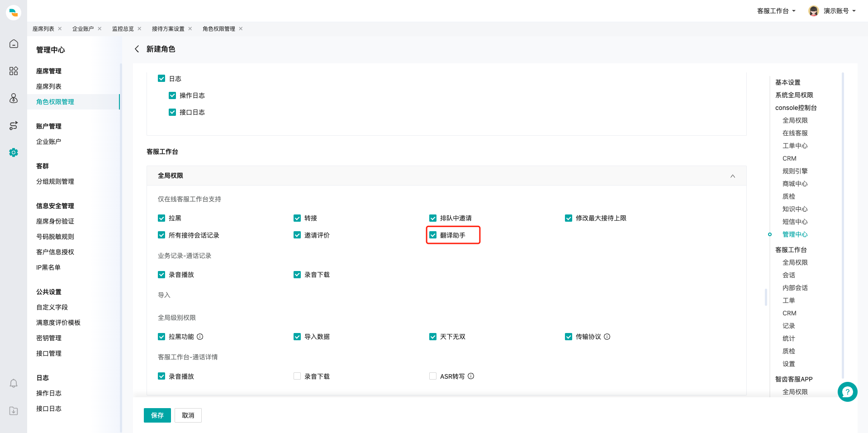Close the 监控总览 tab
This screenshot has width=868, height=433.
(x=139, y=29)
